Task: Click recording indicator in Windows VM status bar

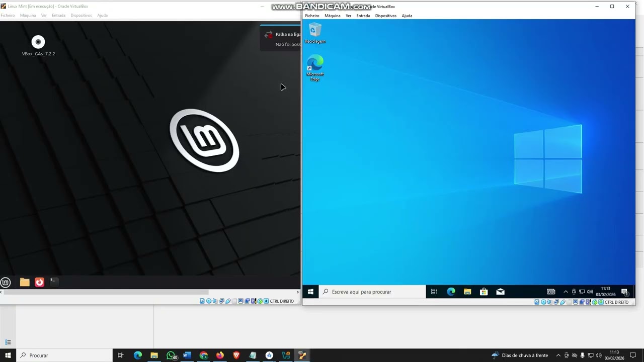Action: point(582,302)
